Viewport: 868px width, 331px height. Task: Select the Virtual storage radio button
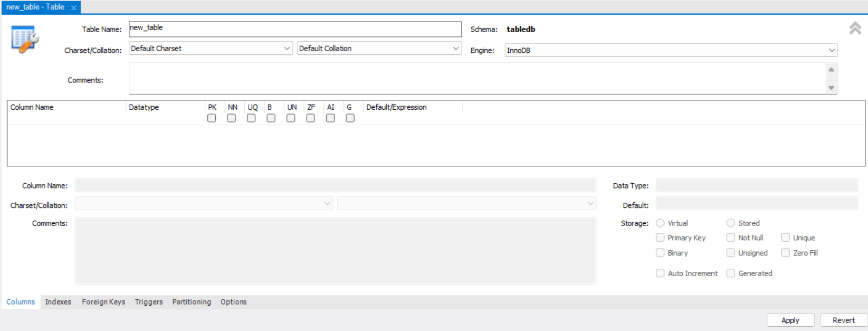pyautogui.click(x=660, y=223)
